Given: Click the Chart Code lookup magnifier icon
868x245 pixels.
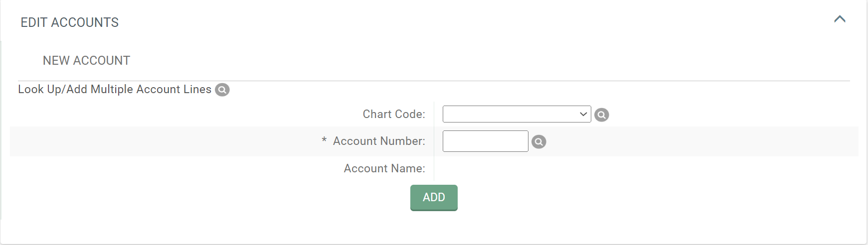Looking at the screenshot, I should (x=602, y=115).
